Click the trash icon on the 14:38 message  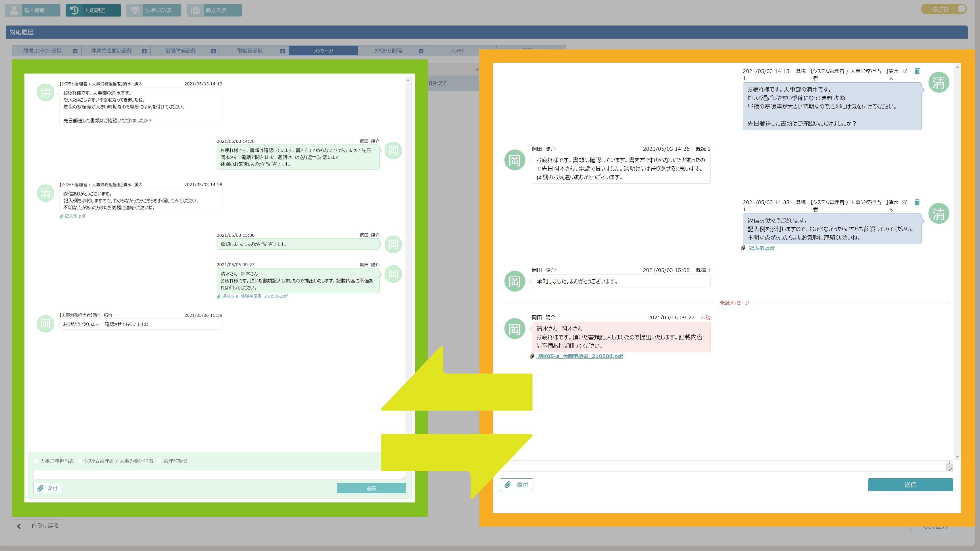[x=917, y=202]
